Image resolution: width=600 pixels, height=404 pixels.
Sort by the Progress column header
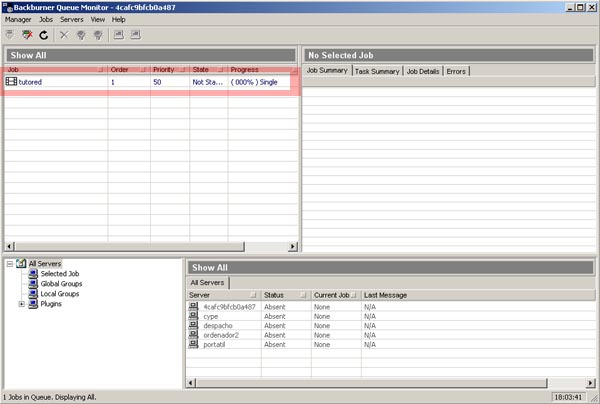pos(262,70)
